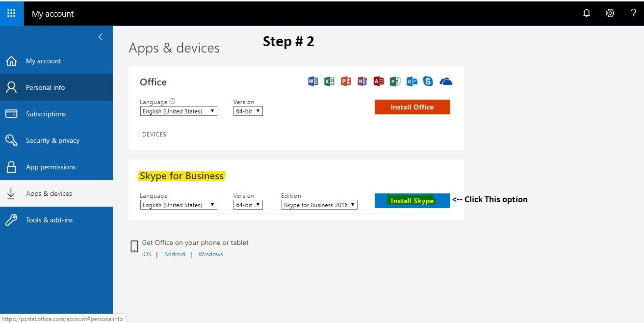Click the OneNote icon
Screen dimensions: 644x323
[x=362, y=81]
